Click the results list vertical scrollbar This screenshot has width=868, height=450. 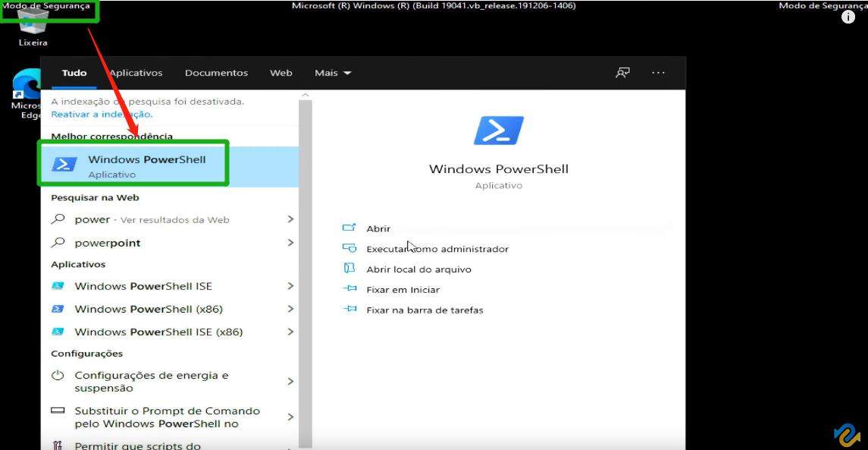pyautogui.click(x=306, y=274)
